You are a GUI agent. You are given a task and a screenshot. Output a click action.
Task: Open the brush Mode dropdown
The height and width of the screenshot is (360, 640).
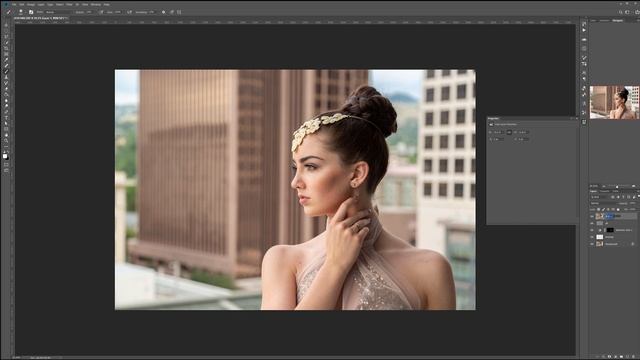59,12
